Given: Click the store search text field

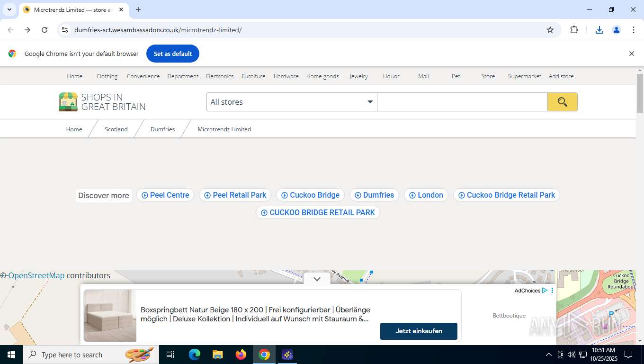Looking at the screenshot, I should pos(462,102).
